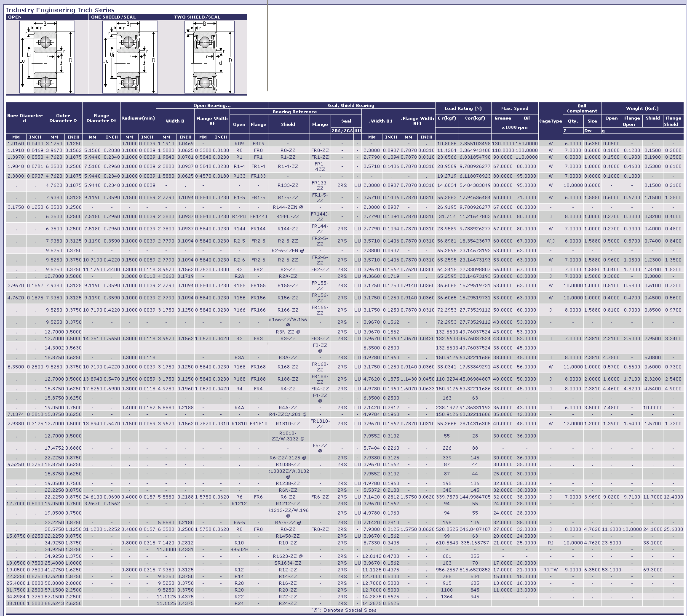Click the 'R3A-ZZ' shield reference

pos(288,357)
